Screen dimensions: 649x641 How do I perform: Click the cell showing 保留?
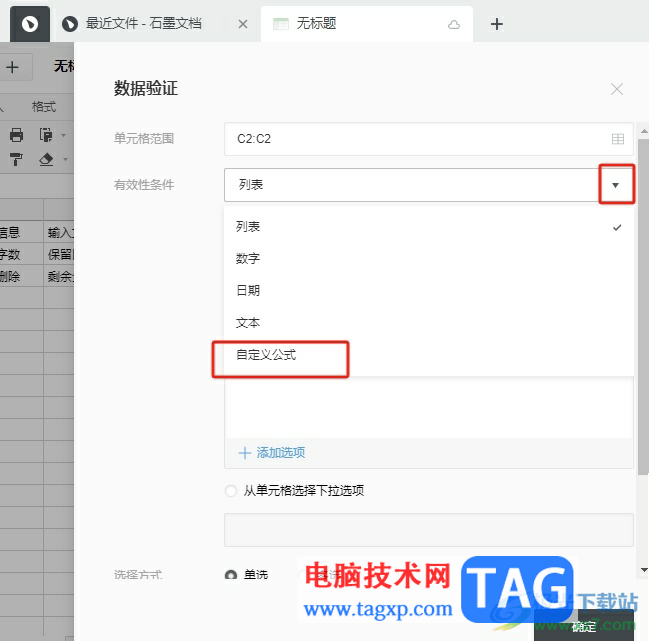(x=59, y=254)
